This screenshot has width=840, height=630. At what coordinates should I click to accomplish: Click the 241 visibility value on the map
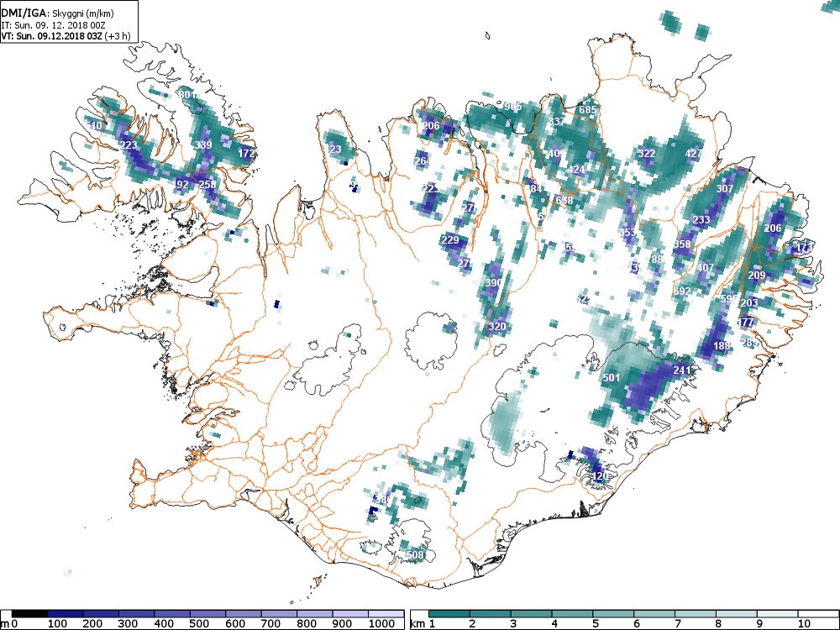tap(682, 370)
